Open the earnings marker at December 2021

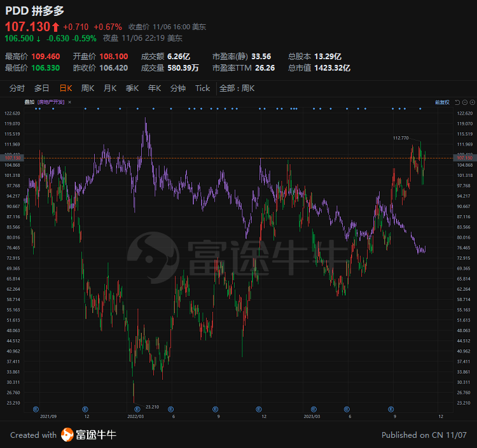pyautogui.click(x=85, y=409)
